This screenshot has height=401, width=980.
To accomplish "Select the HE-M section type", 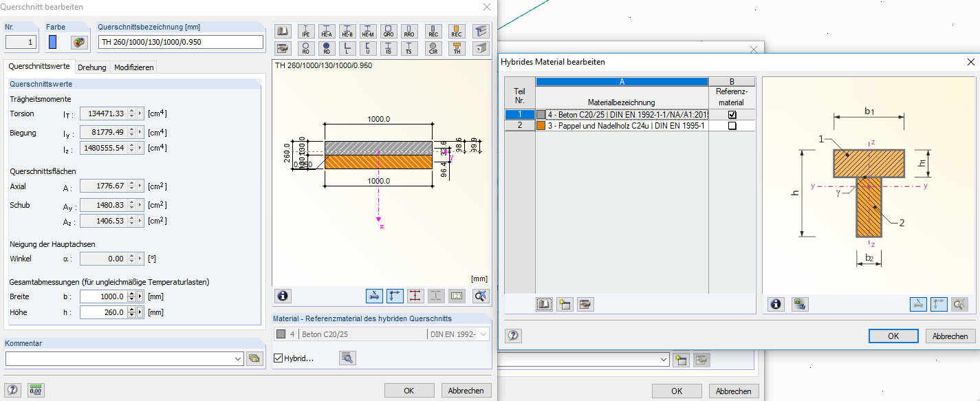I will coord(368,31).
